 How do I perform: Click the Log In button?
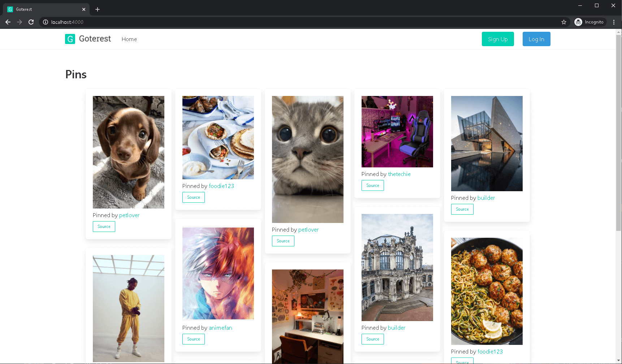pyautogui.click(x=536, y=39)
